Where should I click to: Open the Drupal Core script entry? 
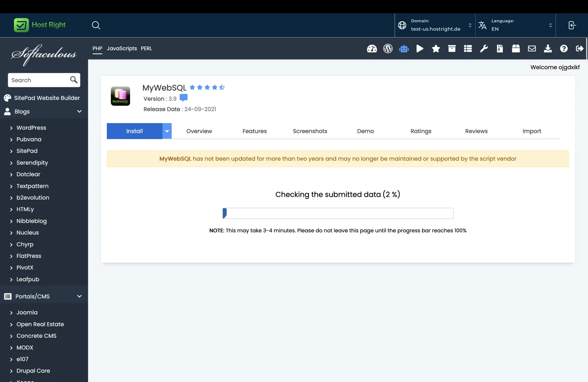33,371
